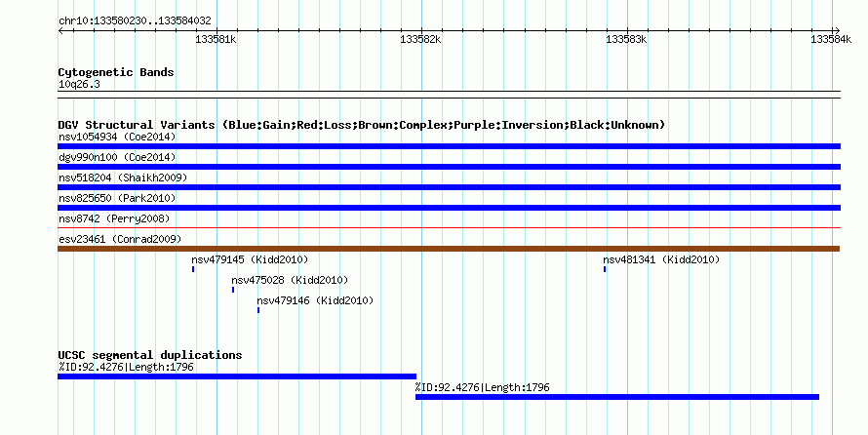This screenshot has width=868, height=435.
Task: Click the nsv479146 (Kidd2010) label
Action: click(x=315, y=300)
